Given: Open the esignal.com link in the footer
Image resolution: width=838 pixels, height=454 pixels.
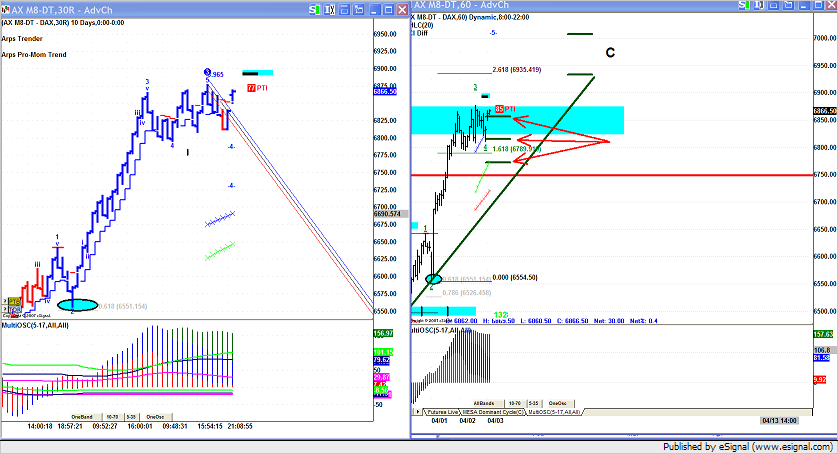Looking at the screenshot, I should [x=803, y=445].
